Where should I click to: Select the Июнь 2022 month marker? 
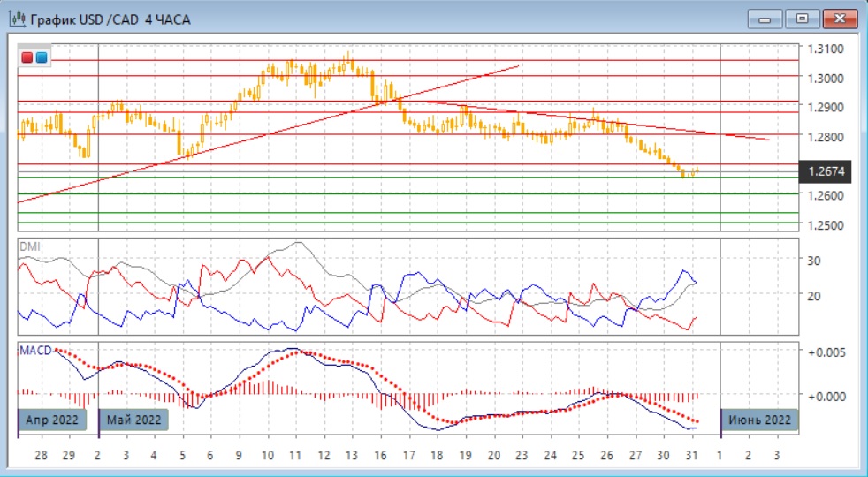tap(759, 420)
